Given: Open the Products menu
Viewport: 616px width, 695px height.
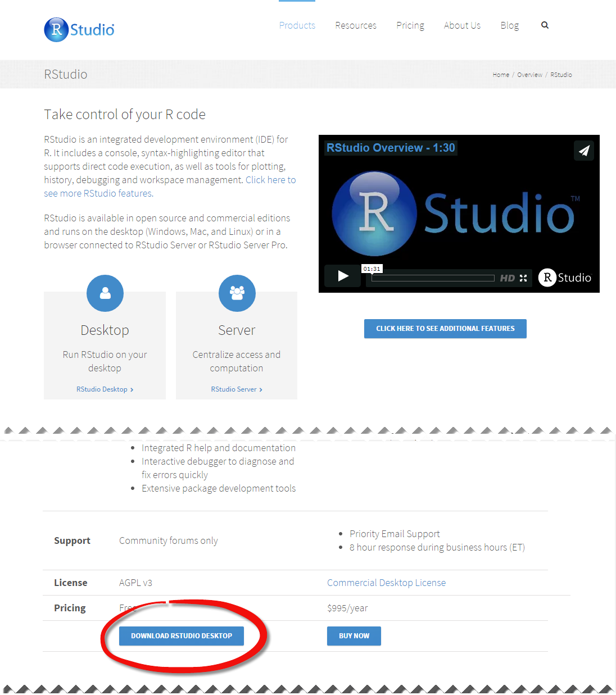Looking at the screenshot, I should click(x=297, y=25).
